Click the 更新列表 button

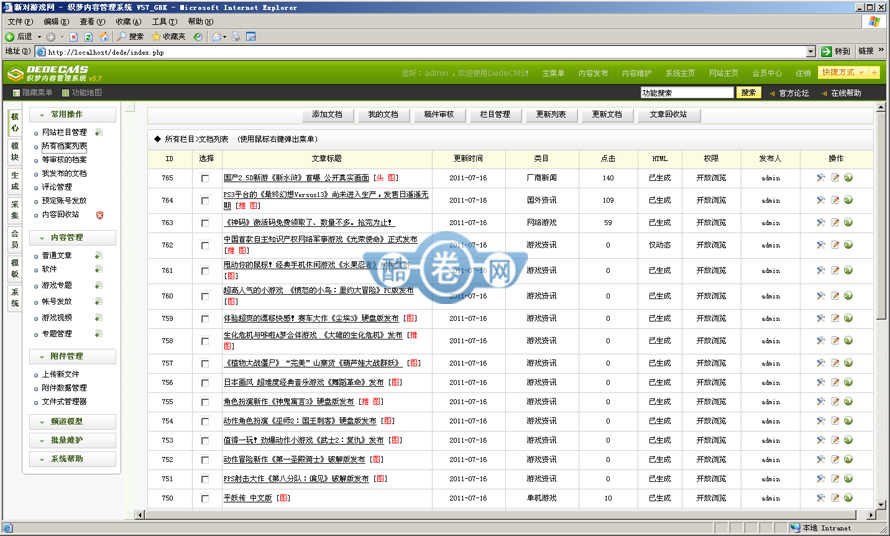tap(551, 115)
